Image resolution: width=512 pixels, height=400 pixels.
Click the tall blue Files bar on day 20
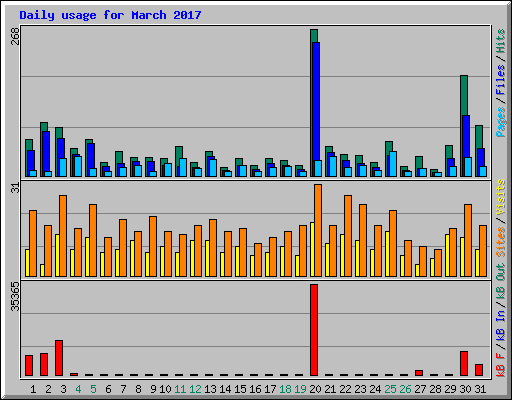[x=316, y=101]
